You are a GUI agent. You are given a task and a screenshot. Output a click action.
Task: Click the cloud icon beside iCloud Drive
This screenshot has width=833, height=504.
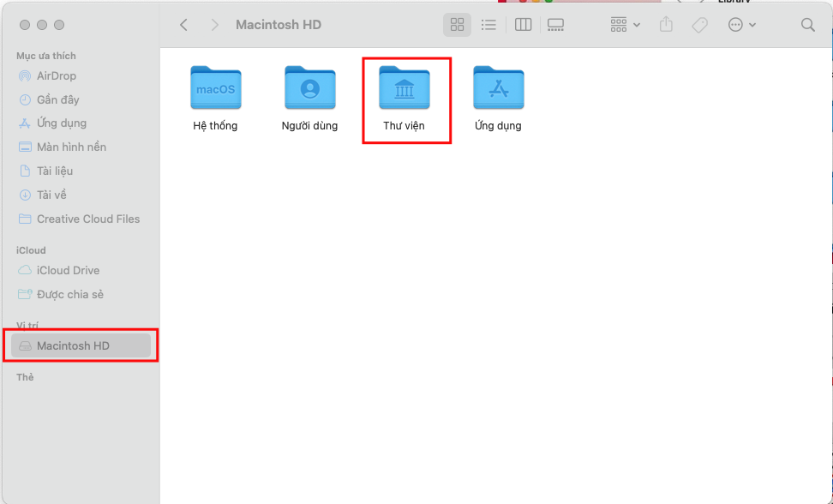[x=25, y=270]
